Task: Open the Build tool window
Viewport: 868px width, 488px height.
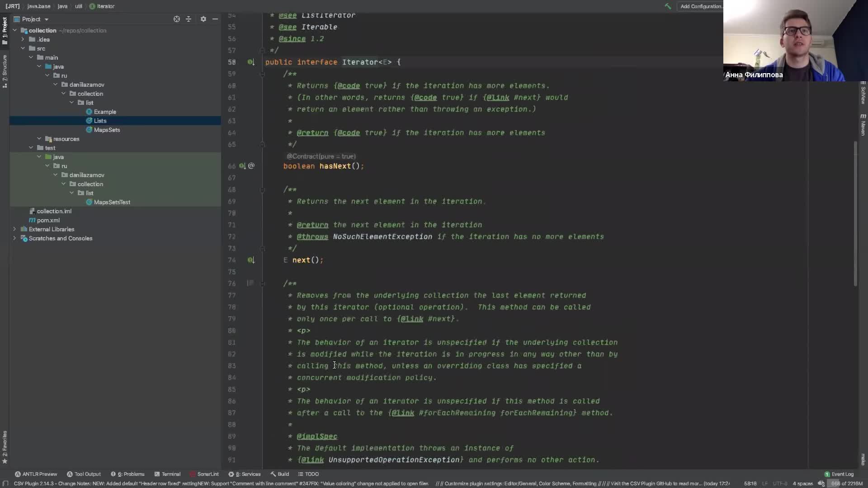Action: tap(280, 474)
